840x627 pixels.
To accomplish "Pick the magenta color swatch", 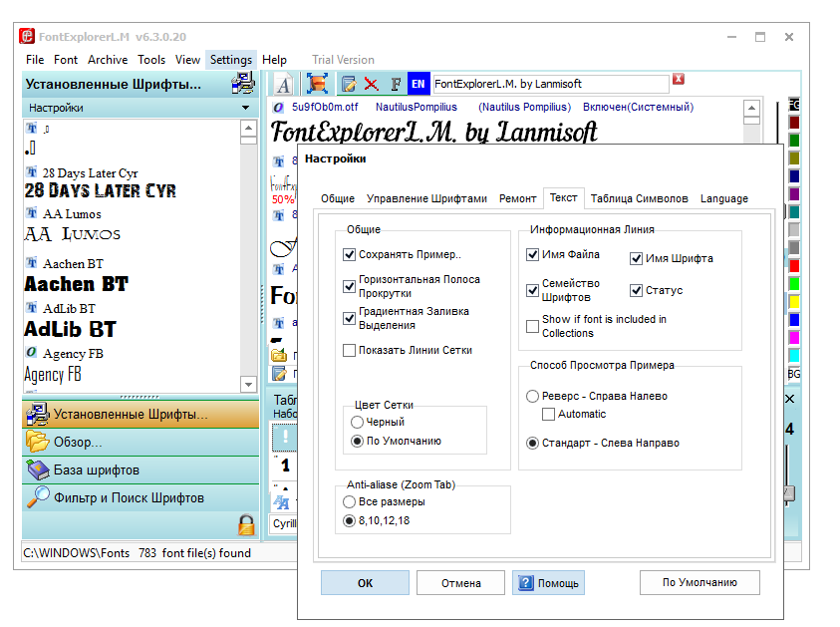I will click(794, 337).
